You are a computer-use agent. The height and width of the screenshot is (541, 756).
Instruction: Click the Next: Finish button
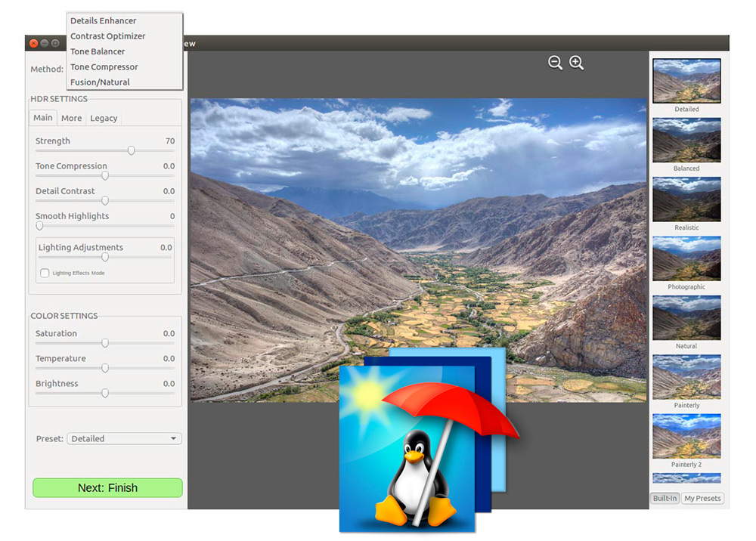coord(107,488)
